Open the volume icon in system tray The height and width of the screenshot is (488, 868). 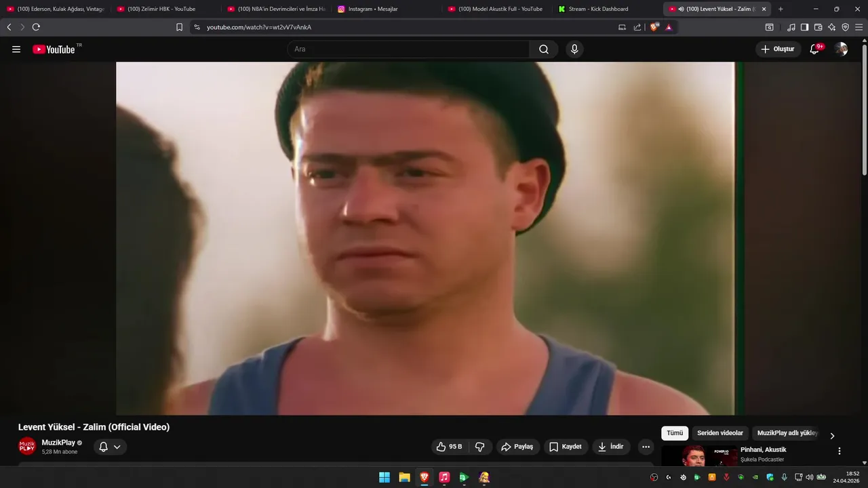809,477
